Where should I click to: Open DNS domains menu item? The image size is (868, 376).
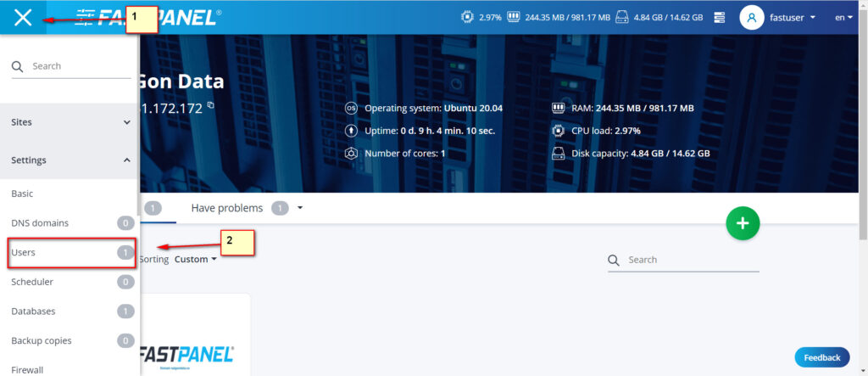click(40, 223)
